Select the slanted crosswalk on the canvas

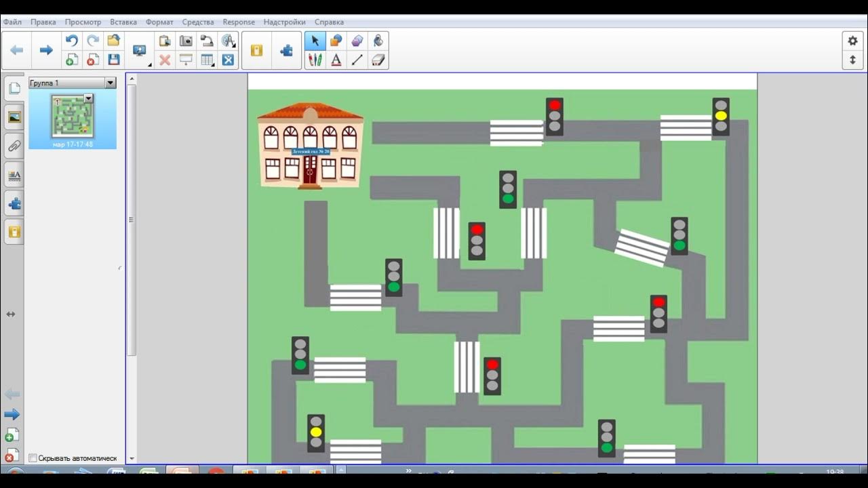coord(642,247)
